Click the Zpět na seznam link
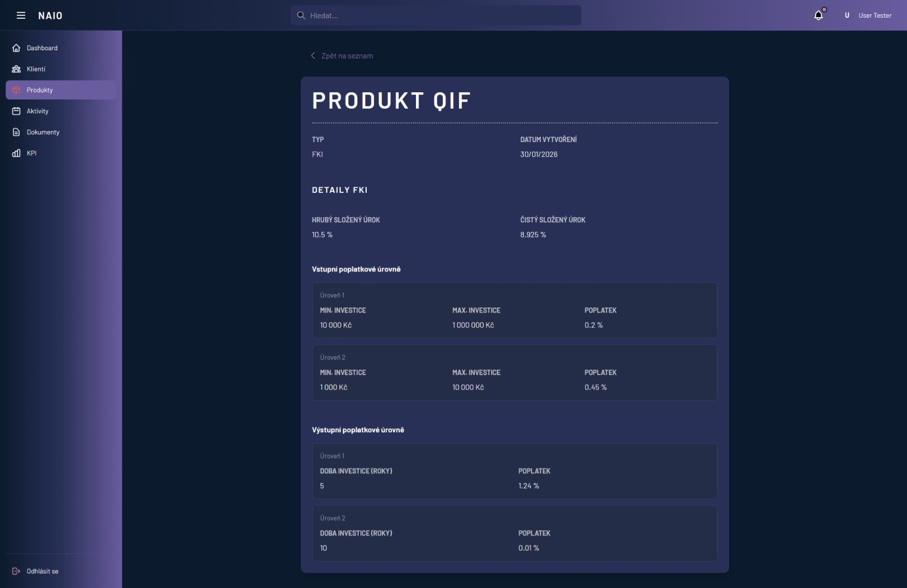Viewport: 907px width, 588px height. point(347,56)
